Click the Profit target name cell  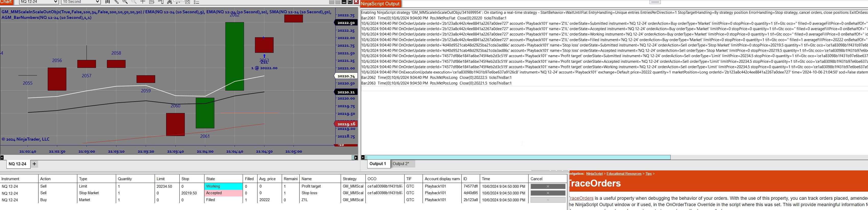click(320, 187)
